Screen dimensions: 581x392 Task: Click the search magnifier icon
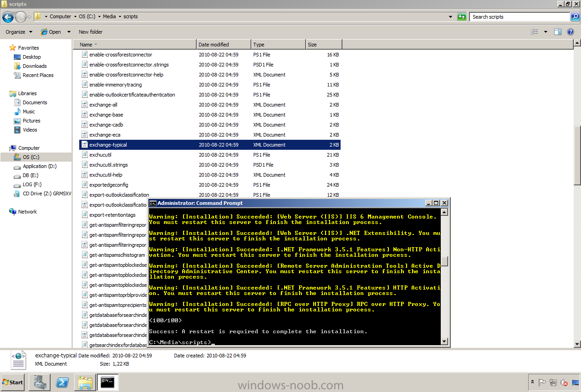575,17
